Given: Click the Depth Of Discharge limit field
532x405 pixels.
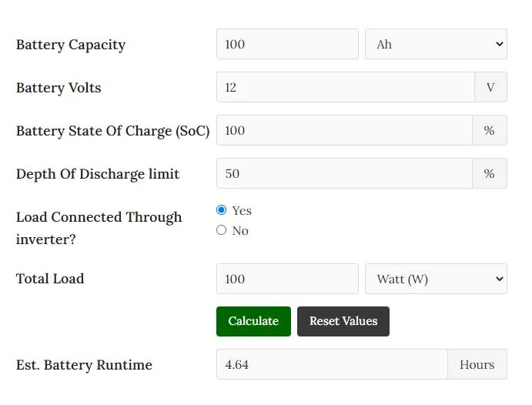Looking at the screenshot, I should pyautogui.click(x=344, y=173).
